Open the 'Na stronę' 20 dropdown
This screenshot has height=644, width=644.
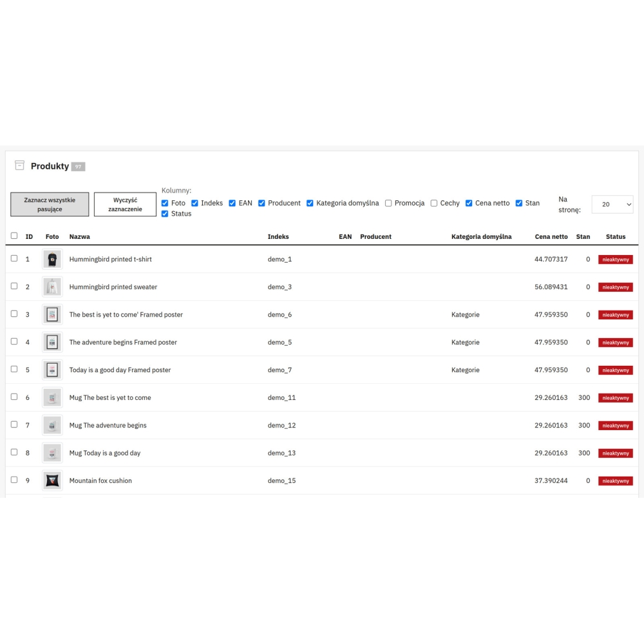click(x=612, y=205)
